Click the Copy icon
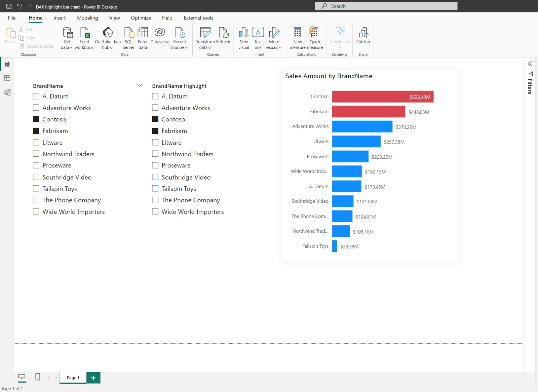The width and height of the screenshot is (538, 392). [x=22, y=38]
